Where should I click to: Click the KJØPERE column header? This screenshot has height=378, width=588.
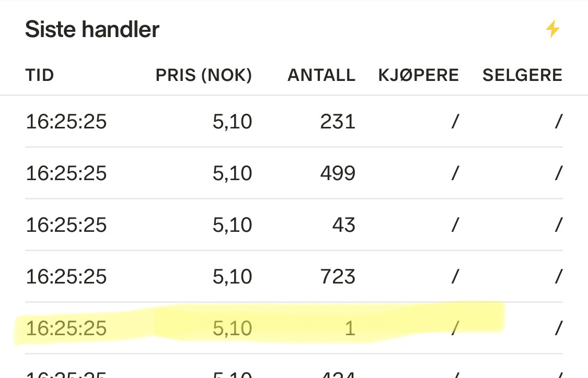[x=419, y=75]
